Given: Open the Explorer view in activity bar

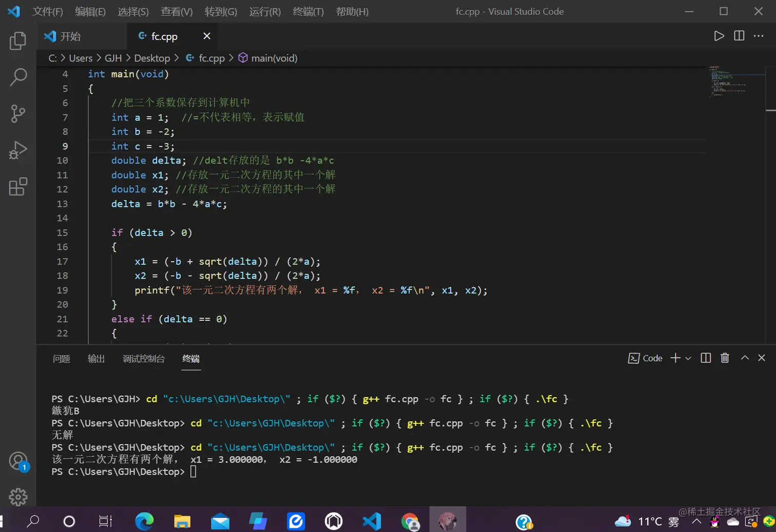Looking at the screenshot, I should pyautogui.click(x=18, y=41).
